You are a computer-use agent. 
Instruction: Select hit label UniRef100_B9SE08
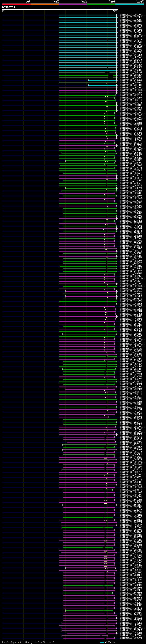[x=131, y=588]
